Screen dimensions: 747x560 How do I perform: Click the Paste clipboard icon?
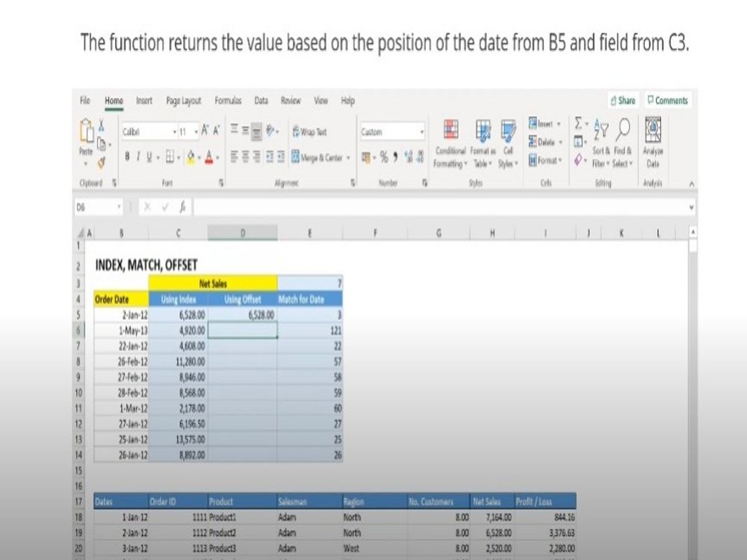(x=86, y=131)
